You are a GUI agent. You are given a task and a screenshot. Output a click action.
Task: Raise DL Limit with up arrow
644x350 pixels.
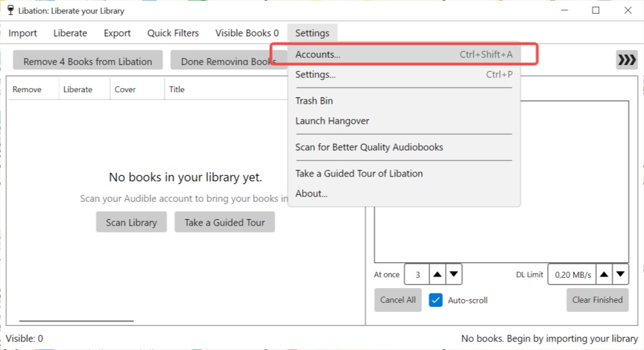click(604, 275)
